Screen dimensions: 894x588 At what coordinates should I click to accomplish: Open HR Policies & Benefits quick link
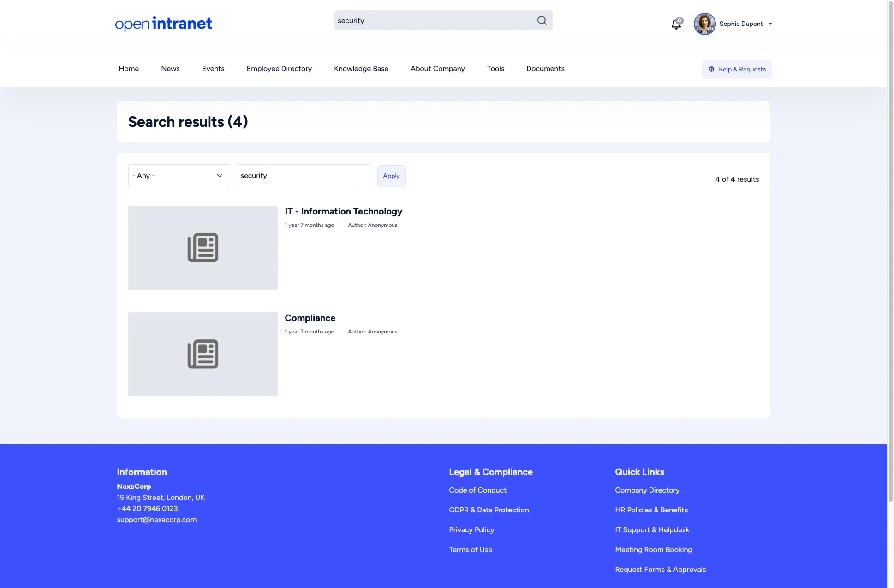[x=651, y=510]
